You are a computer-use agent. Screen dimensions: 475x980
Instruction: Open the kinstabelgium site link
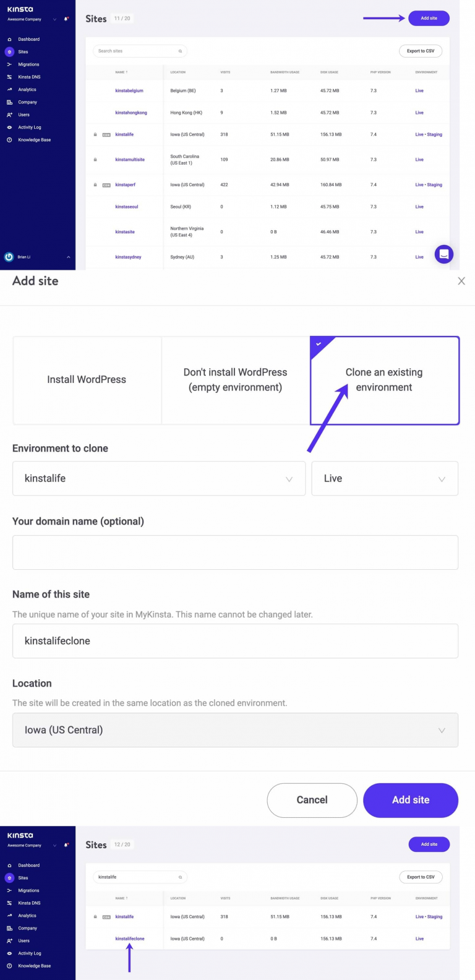tap(129, 91)
